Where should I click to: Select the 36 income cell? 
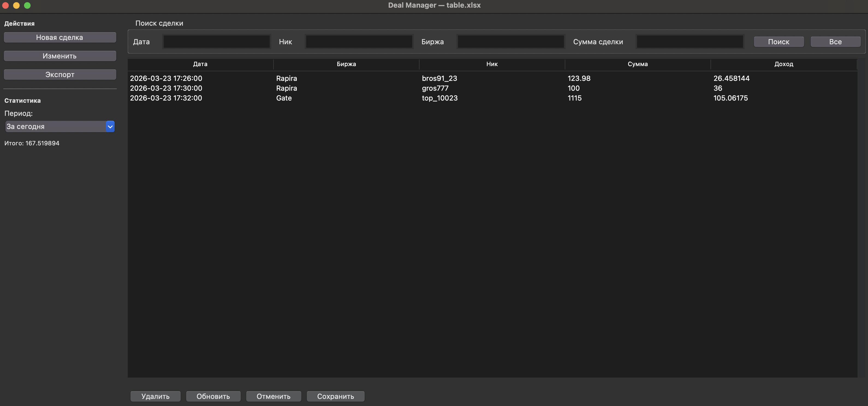click(784, 88)
